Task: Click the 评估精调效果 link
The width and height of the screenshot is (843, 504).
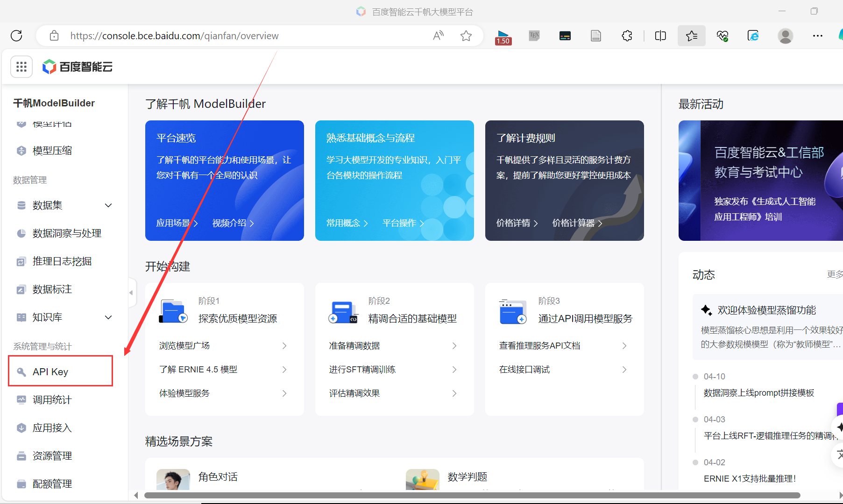Action: click(x=354, y=393)
